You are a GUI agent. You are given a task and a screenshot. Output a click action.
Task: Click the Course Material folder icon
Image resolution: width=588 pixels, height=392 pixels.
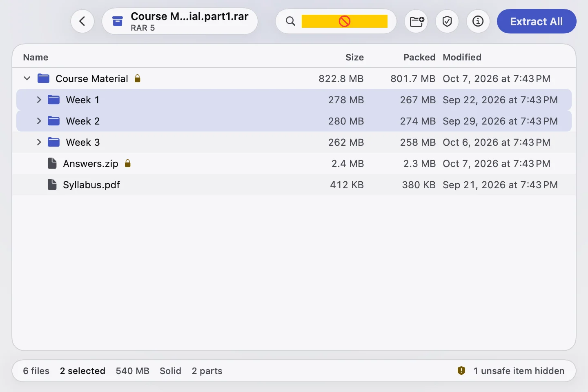pos(43,78)
